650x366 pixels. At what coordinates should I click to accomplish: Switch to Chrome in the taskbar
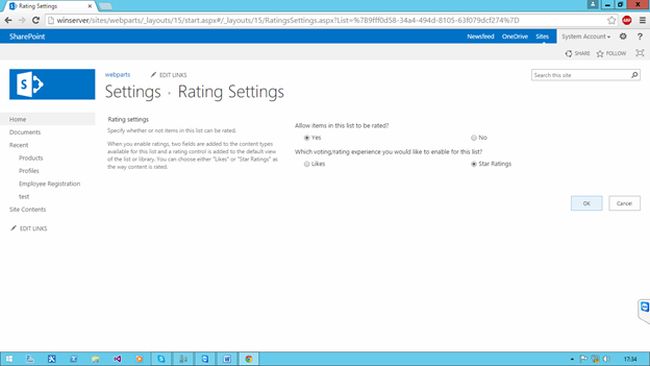(249, 359)
